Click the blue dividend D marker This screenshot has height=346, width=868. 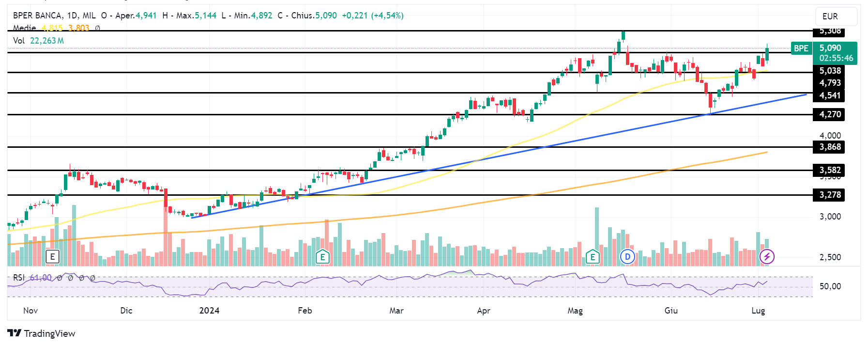(627, 257)
